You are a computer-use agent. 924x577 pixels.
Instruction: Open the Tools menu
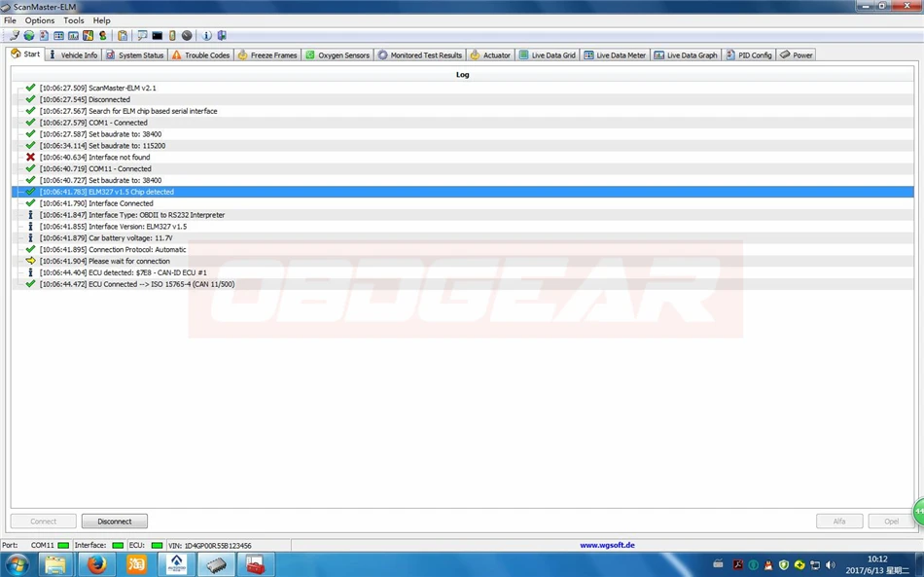click(x=74, y=20)
